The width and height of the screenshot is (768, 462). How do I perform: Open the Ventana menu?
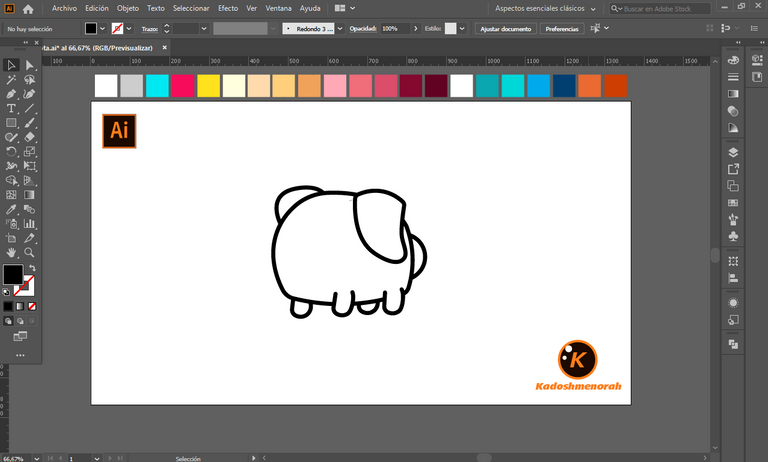tap(278, 8)
